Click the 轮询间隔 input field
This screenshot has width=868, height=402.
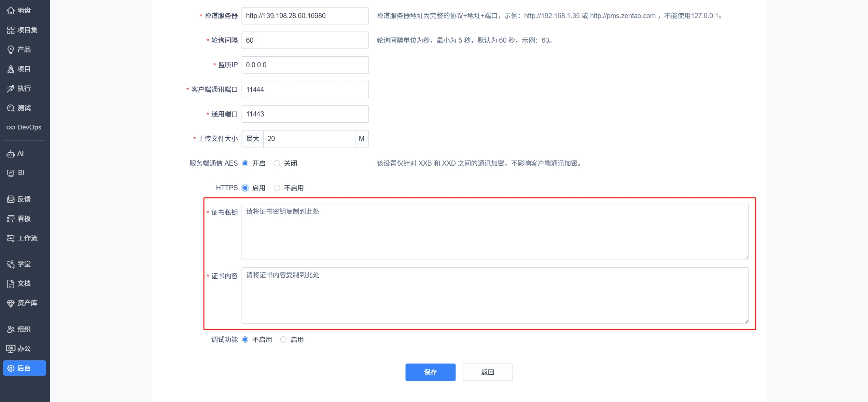pyautogui.click(x=305, y=40)
